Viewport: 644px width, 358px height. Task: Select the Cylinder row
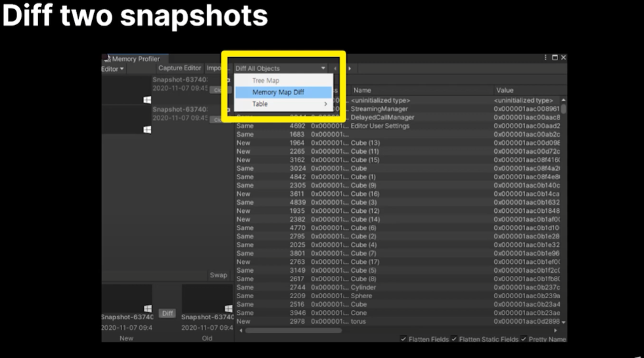398,288
